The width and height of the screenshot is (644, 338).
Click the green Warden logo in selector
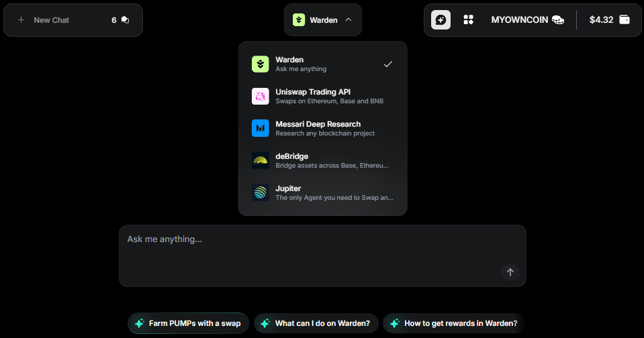point(299,19)
